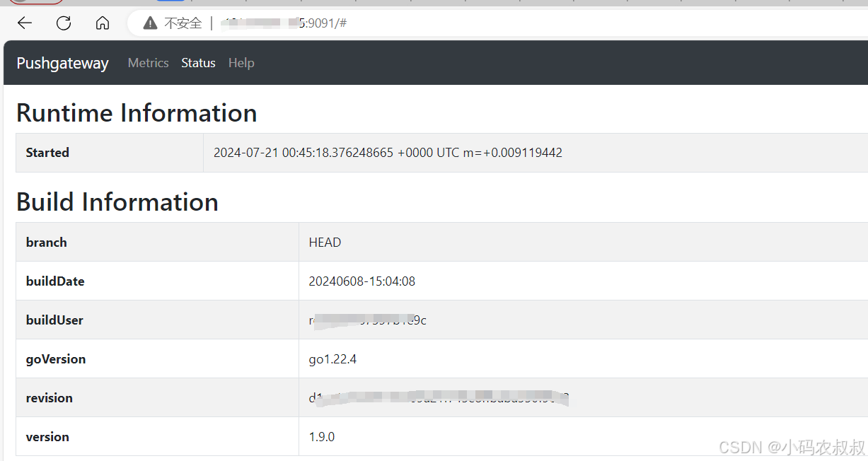Viewport: 868px width, 461px height.
Task: Click the revision row label
Action: point(50,398)
